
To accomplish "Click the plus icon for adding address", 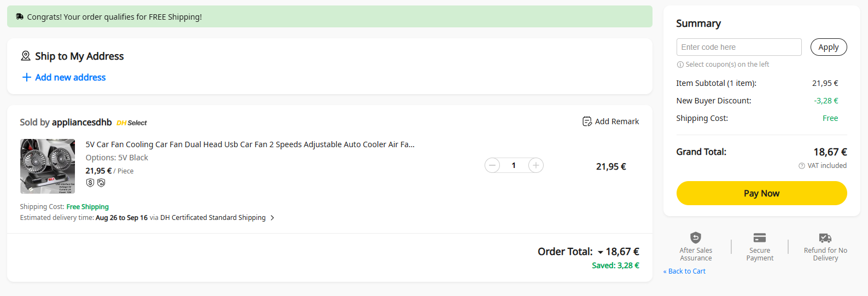I will 26,77.
